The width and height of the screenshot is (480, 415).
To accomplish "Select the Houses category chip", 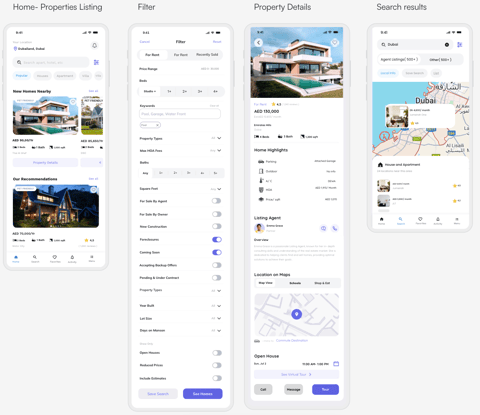I will (42, 76).
